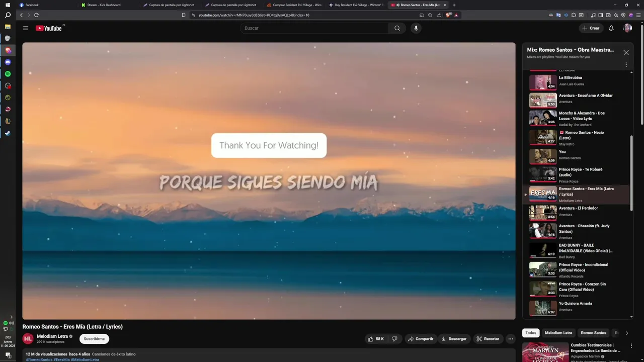The height and width of the screenshot is (362, 644).
Task: Click the Melodiam Letra channel avatar
Action: point(28,339)
